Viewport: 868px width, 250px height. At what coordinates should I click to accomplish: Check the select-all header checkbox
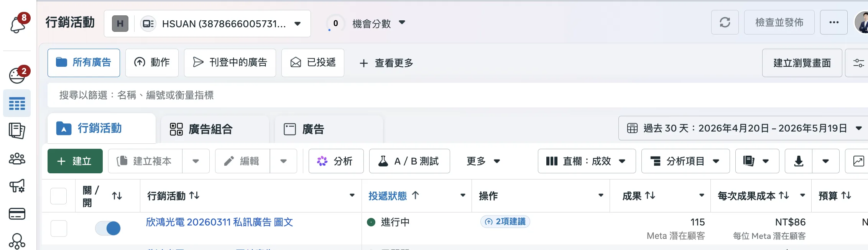59,196
